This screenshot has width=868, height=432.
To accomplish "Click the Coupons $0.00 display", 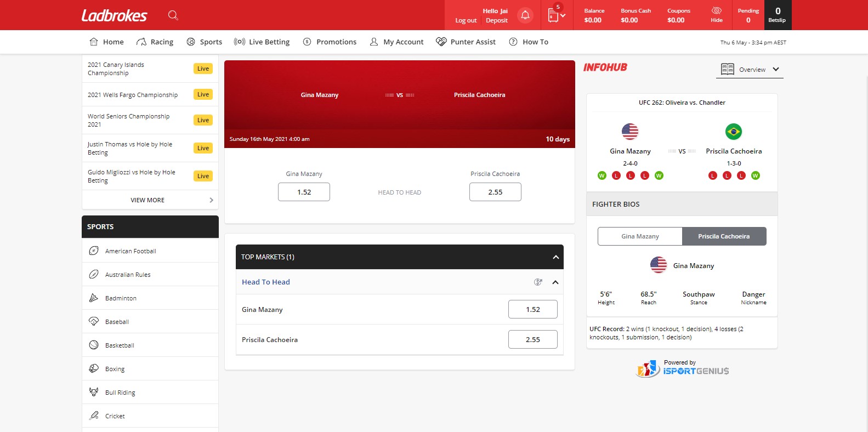I will click(x=678, y=15).
